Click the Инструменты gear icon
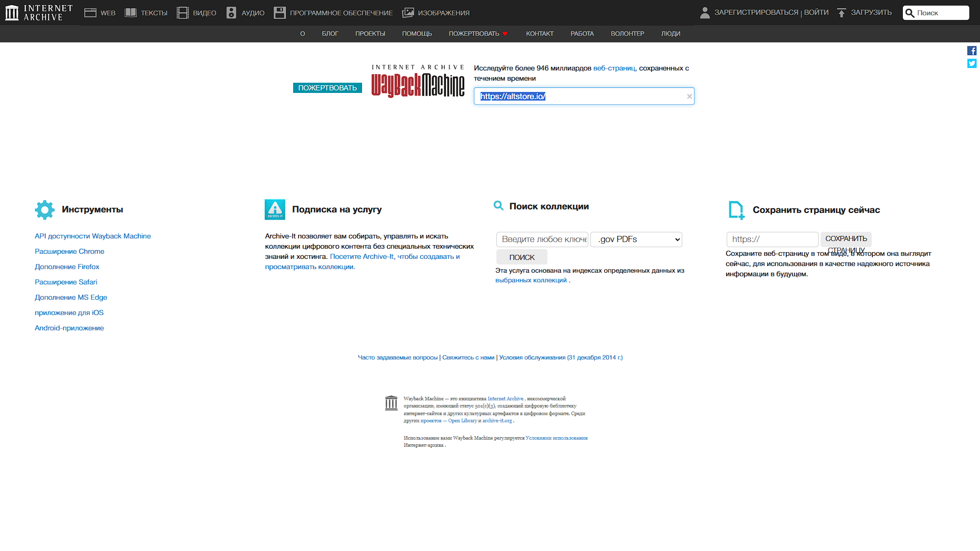The height and width of the screenshot is (551, 980). click(45, 210)
